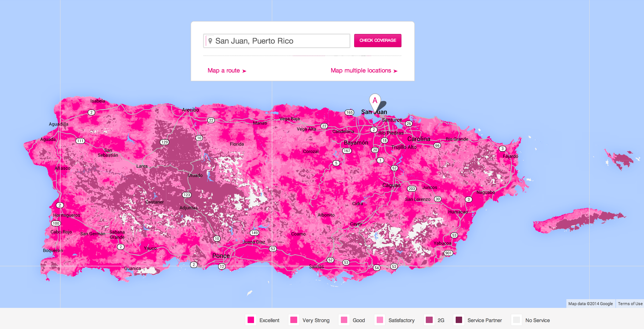Image resolution: width=644 pixels, height=329 pixels.
Task: Click route 901 shield near Yabucoa
Action: pos(448,253)
